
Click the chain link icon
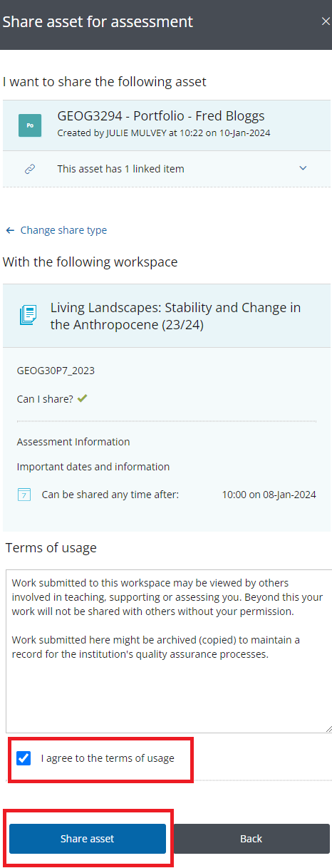click(x=30, y=169)
